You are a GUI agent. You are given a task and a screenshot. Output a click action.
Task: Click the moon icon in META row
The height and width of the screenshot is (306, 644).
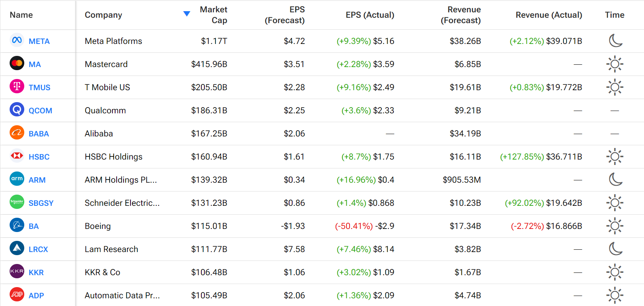tap(615, 40)
